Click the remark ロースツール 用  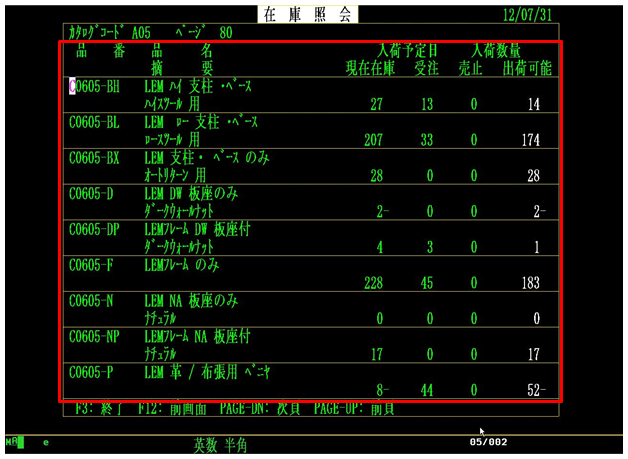(x=172, y=140)
